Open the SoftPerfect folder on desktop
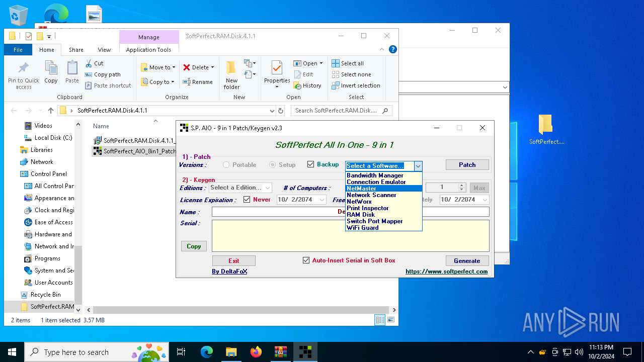The image size is (644, 362). point(546,130)
